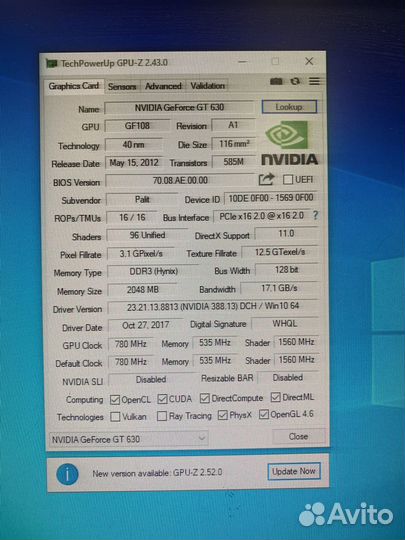Toggle the UEFI checkbox
The height and width of the screenshot is (540, 405).
click(288, 179)
